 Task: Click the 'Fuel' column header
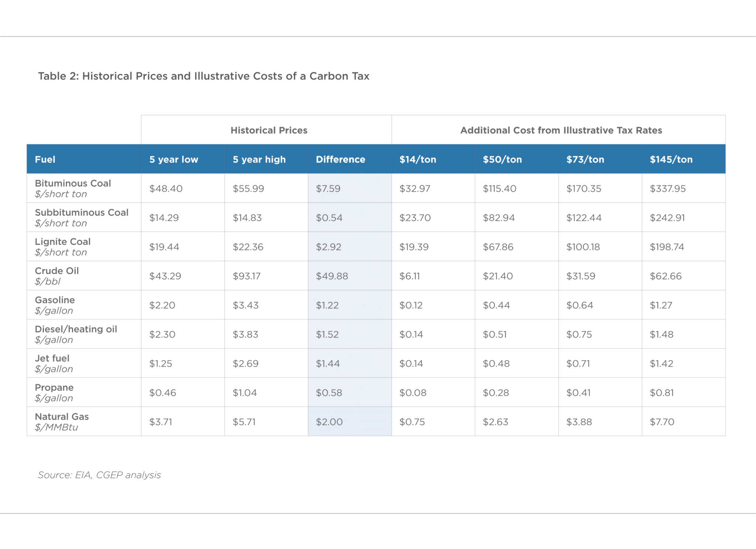(x=45, y=159)
